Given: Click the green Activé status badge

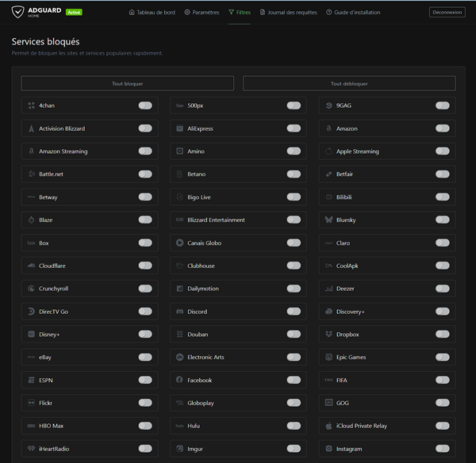Looking at the screenshot, I should (74, 13).
